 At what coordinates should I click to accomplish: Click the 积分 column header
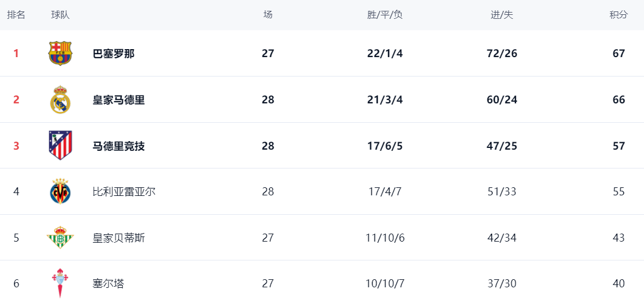(618, 15)
